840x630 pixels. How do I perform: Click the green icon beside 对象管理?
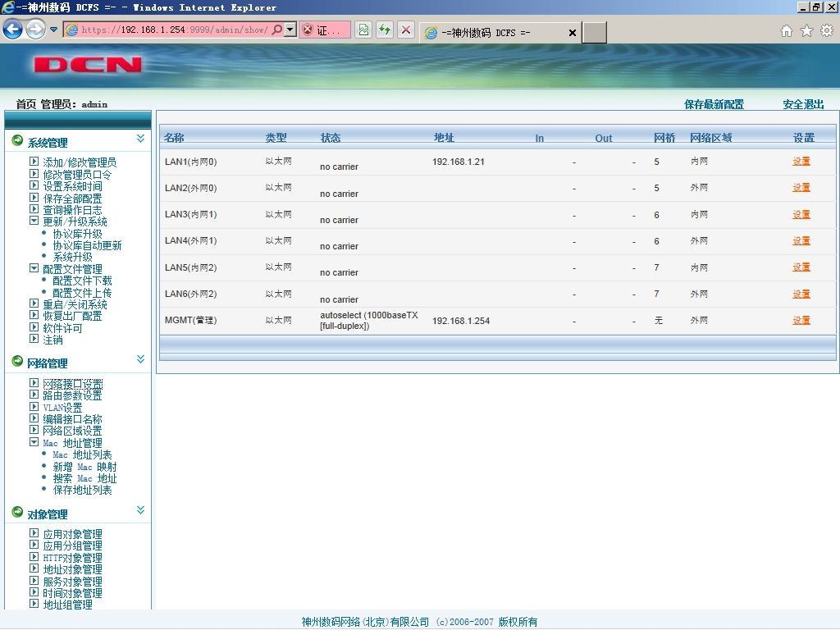point(17,513)
